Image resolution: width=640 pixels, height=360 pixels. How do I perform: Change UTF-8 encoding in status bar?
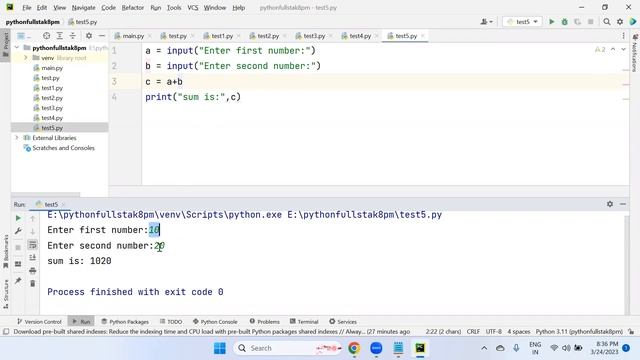point(493,331)
